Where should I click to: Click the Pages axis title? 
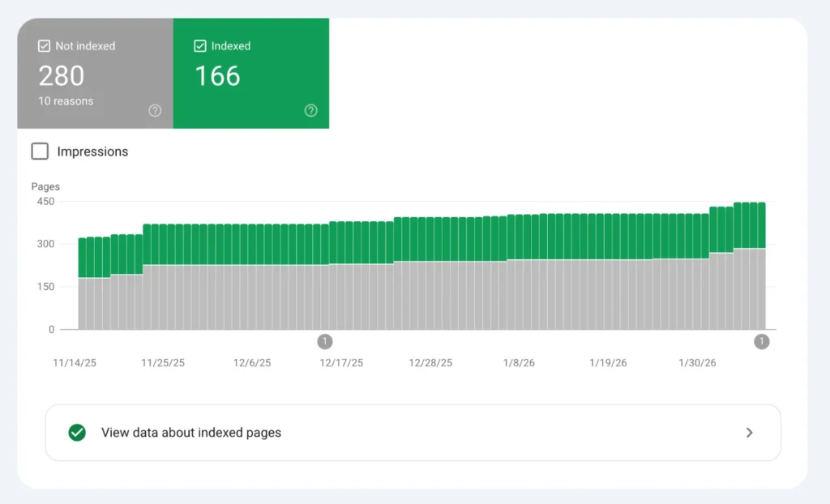tap(45, 186)
